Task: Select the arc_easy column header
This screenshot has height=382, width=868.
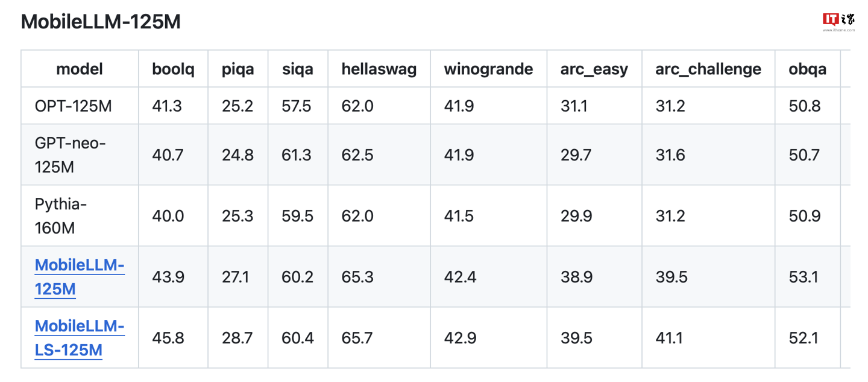Action: click(594, 69)
